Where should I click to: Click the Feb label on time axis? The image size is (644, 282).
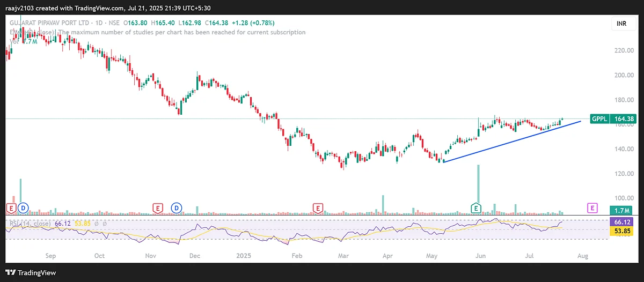click(x=297, y=256)
